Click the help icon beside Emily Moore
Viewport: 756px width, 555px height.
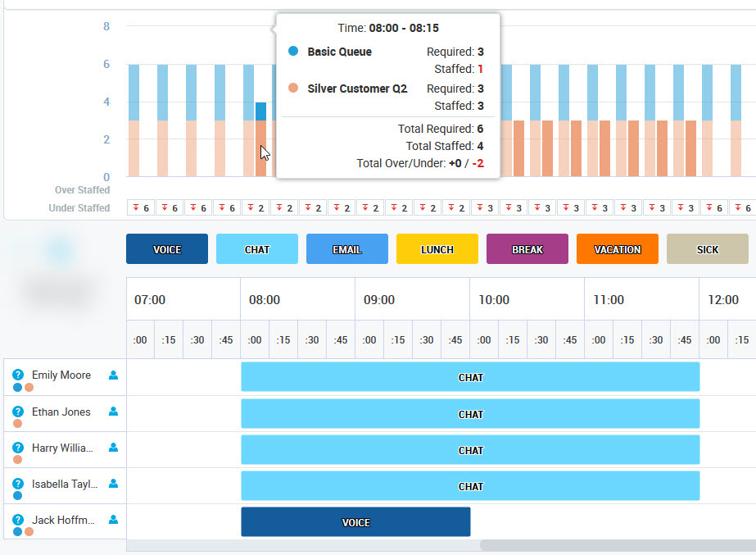pyautogui.click(x=18, y=375)
